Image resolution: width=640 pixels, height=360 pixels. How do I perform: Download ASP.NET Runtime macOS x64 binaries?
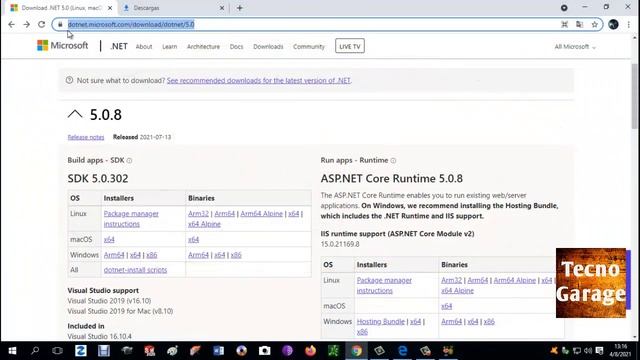(x=447, y=306)
